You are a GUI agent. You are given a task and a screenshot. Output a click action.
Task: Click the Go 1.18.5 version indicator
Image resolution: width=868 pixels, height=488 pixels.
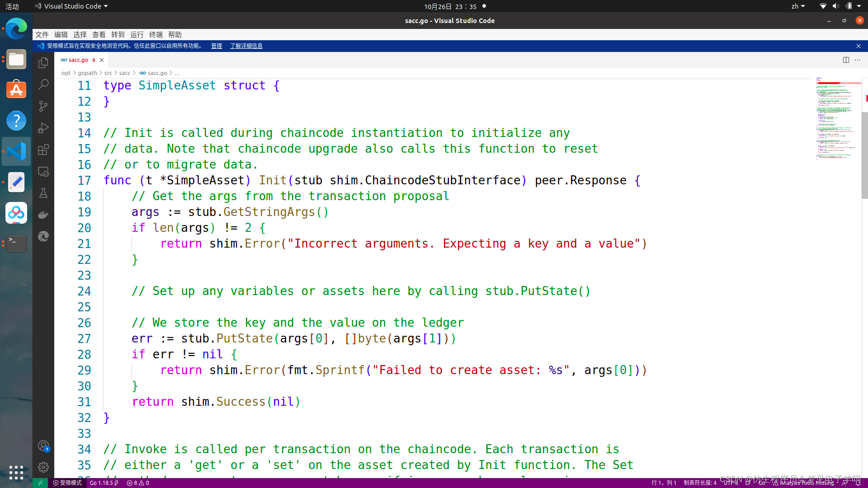[104, 483]
